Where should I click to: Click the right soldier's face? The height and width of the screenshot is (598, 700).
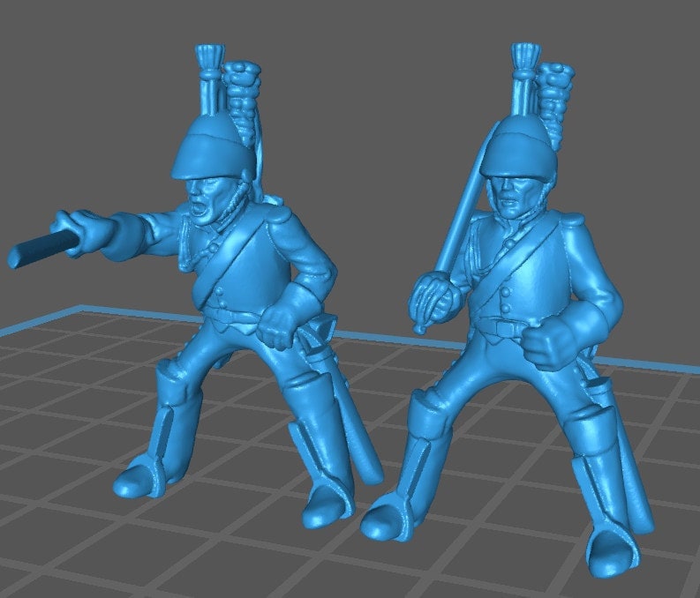tap(516, 197)
